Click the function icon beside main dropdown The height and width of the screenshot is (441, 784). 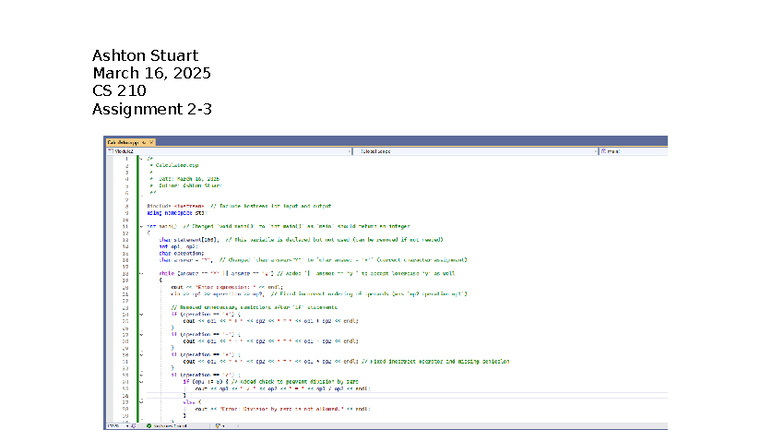(x=602, y=151)
